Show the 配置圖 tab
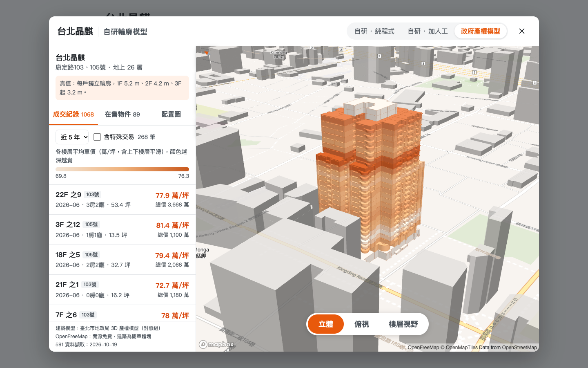 pos(171,114)
